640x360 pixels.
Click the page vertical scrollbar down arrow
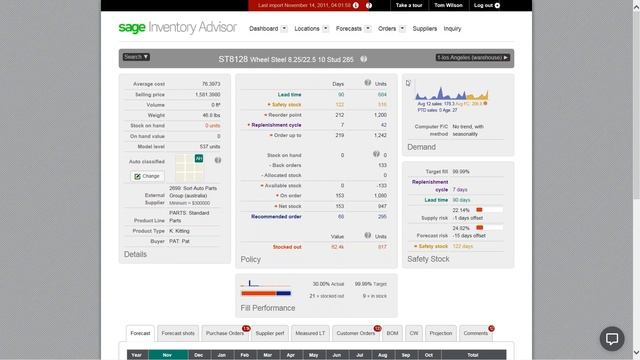636,353
